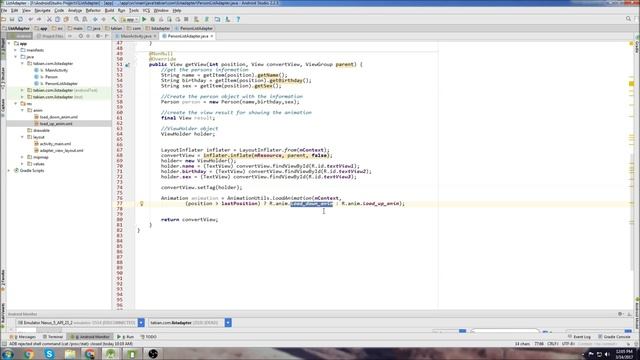
Task: Collapse the java folder node
Action: click(x=16, y=57)
